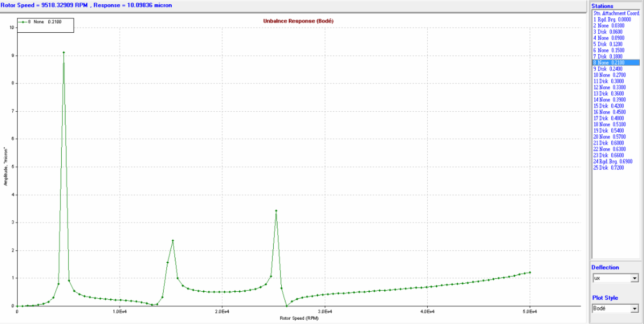Pick station 21 Disk 0.6000
Screen dimensions: 644x324
pos(609,143)
